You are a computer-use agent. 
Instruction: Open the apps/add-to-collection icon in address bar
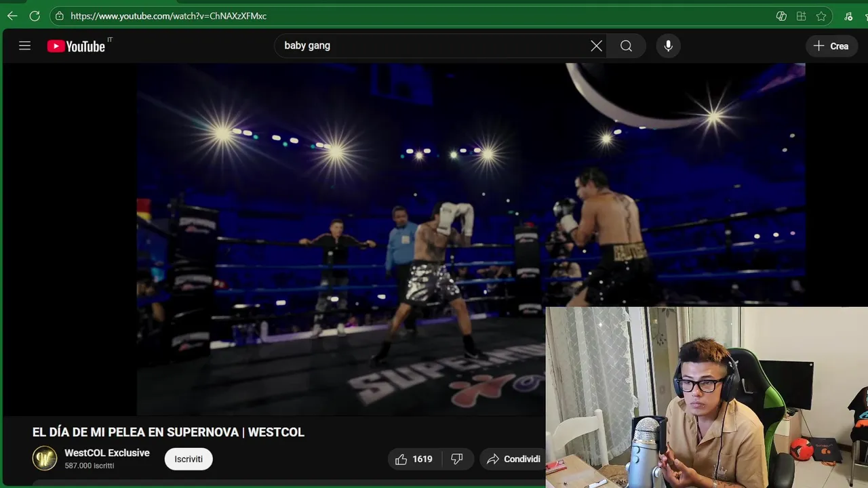(802, 16)
